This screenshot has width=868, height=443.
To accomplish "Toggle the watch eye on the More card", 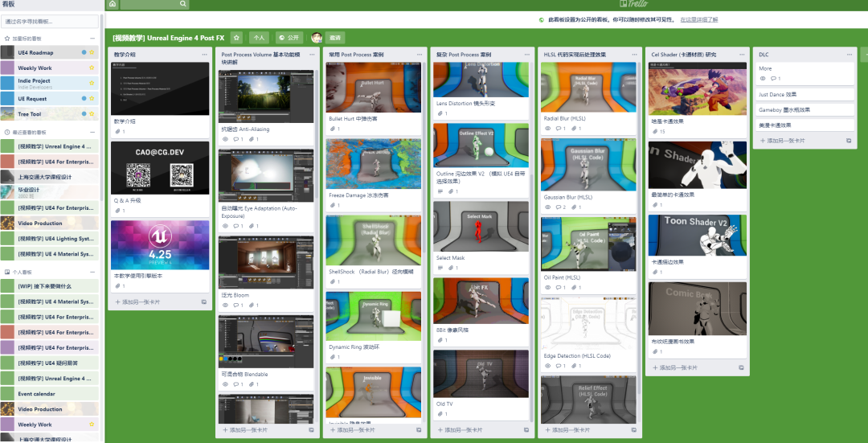I will coord(763,79).
